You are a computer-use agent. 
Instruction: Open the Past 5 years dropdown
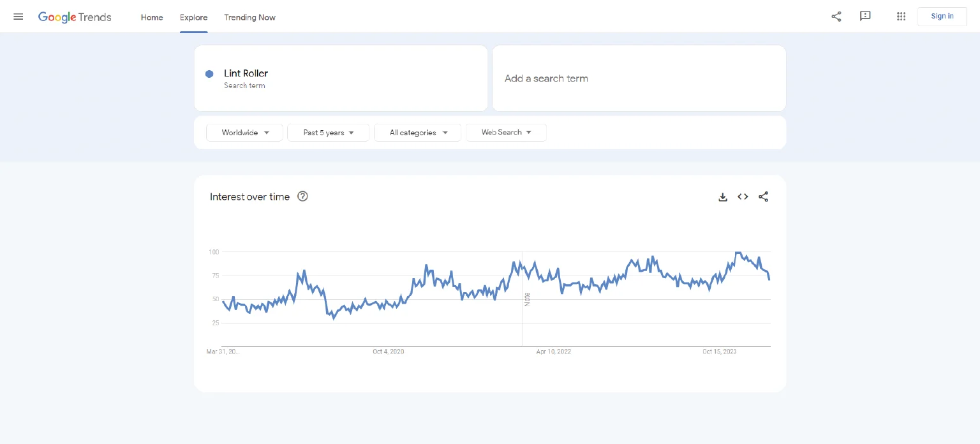[328, 133]
